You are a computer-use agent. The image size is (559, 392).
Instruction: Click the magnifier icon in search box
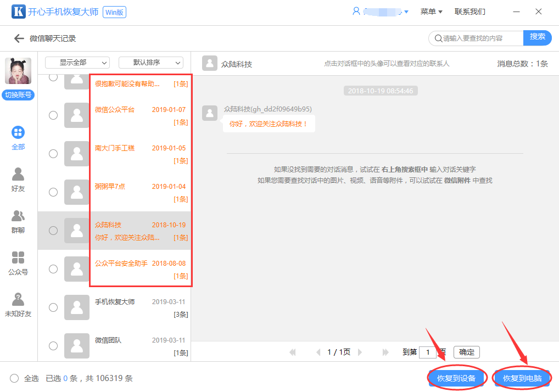(438, 38)
